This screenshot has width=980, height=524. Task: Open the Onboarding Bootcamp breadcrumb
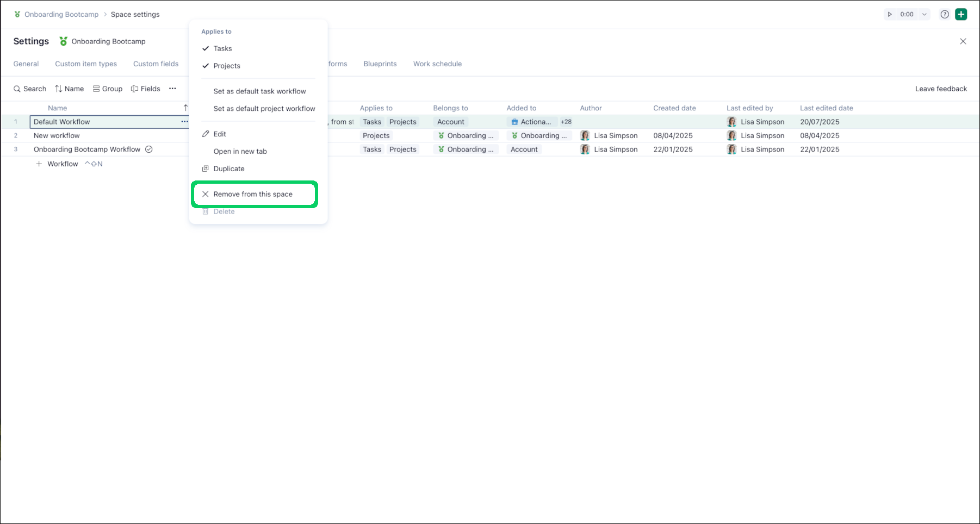61,14
